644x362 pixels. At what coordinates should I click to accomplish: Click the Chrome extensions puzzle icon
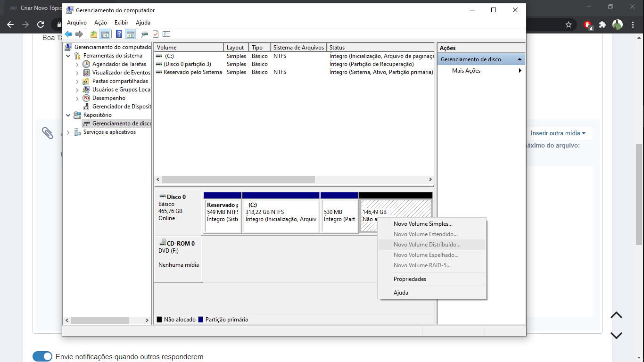click(603, 25)
